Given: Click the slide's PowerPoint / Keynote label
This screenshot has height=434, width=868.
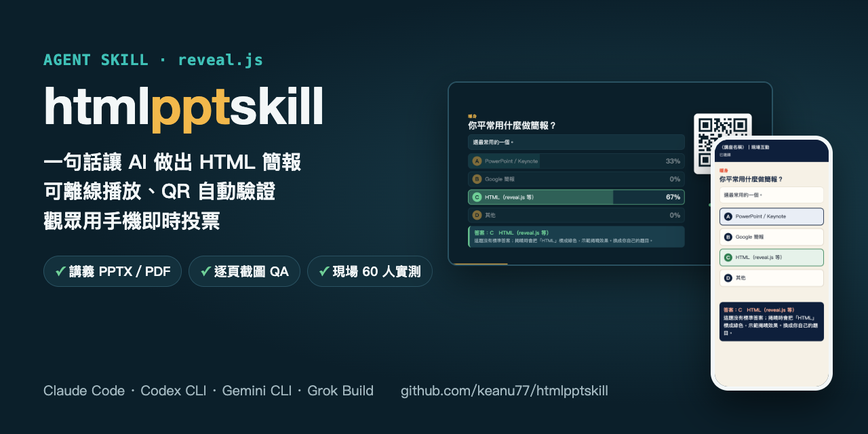Looking at the screenshot, I should (x=511, y=161).
